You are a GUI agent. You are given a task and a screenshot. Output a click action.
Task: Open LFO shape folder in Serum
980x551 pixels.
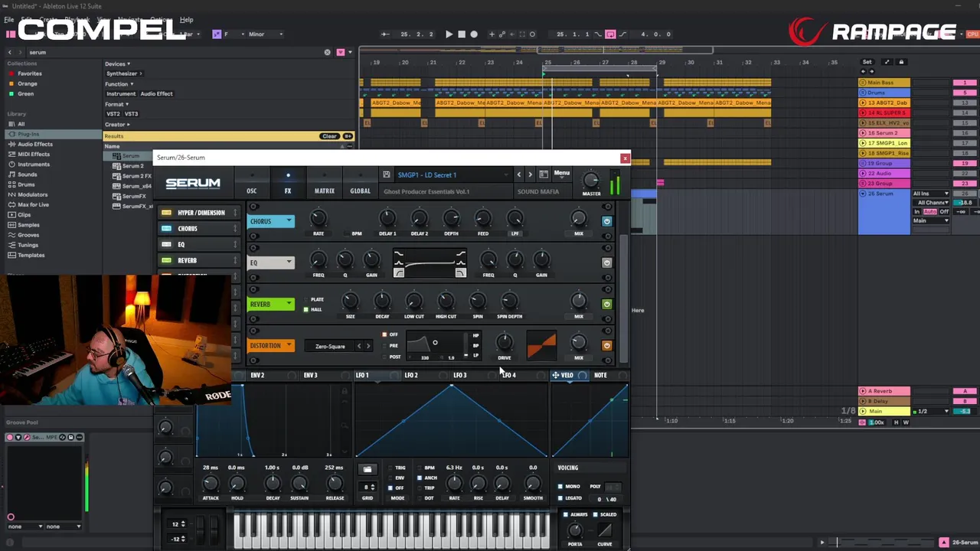point(367,469)
